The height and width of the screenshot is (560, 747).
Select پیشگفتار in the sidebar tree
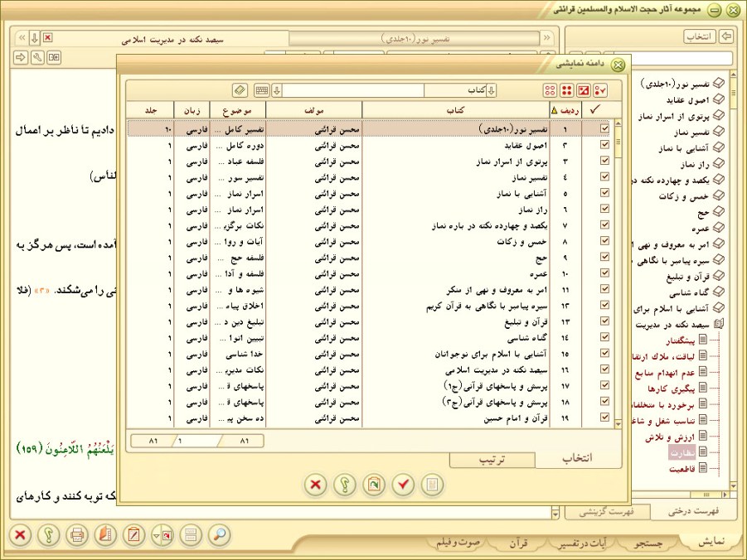coord(682,340)
